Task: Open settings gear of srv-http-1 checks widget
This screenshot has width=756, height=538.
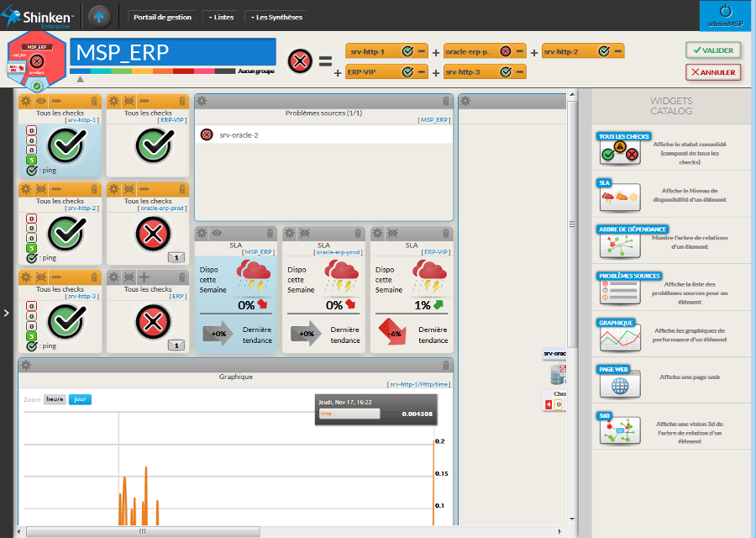Action: tap(26, 101)
